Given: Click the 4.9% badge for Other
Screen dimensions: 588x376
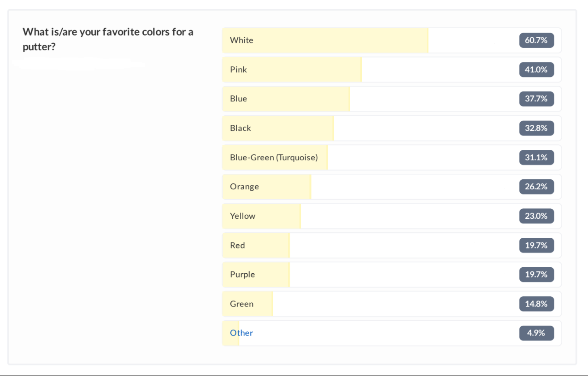Looking at the screenshot, I should (536, 333).
